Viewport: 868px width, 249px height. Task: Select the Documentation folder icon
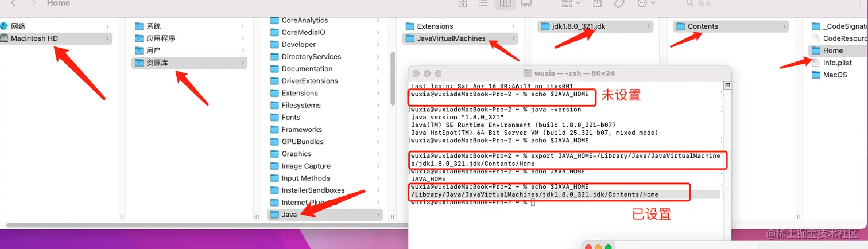click(274, 69)
